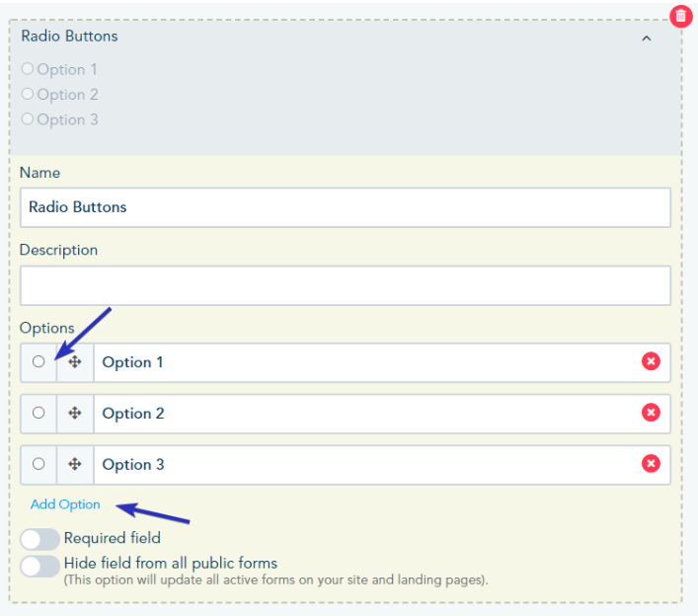Select preview radio button for Option 1
The width and height of the screenshot is (698, 616).
click(x=28, y=69)
